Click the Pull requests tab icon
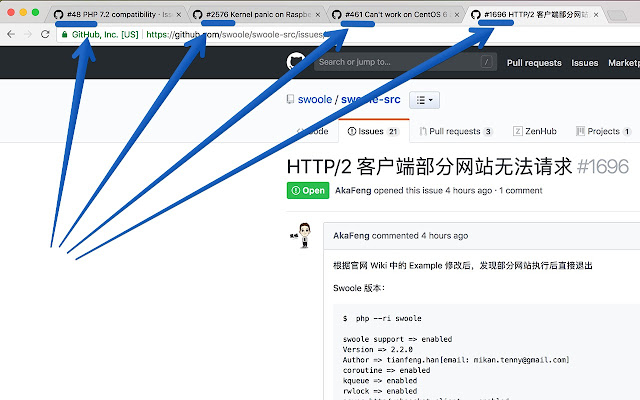The width and height of the screenshot is (640, 400). coord(423,131)
